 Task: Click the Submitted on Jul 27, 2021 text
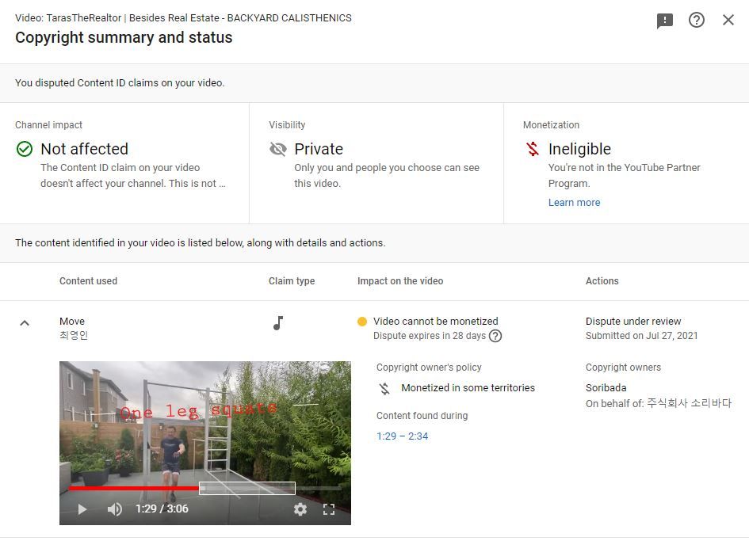point(641,336)
